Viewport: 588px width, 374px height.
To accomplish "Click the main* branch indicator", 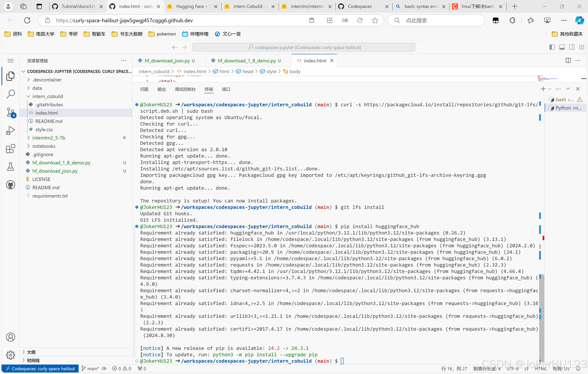I will tap(90, 369).
